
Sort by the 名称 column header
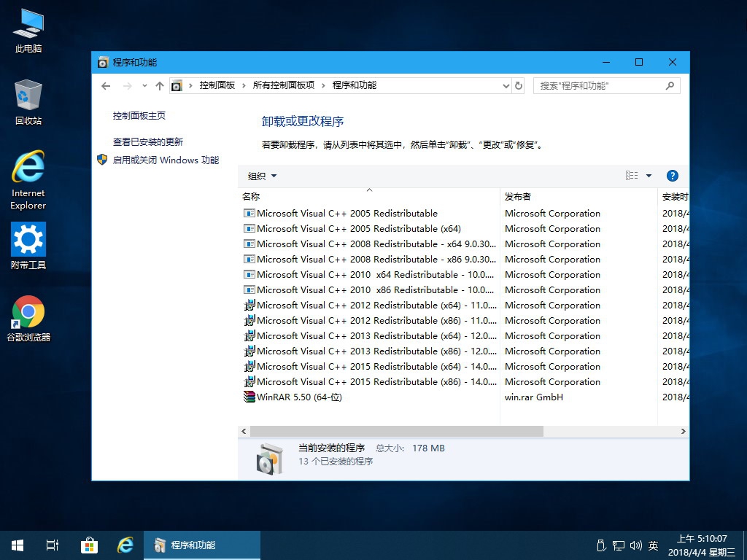point(368,196)
